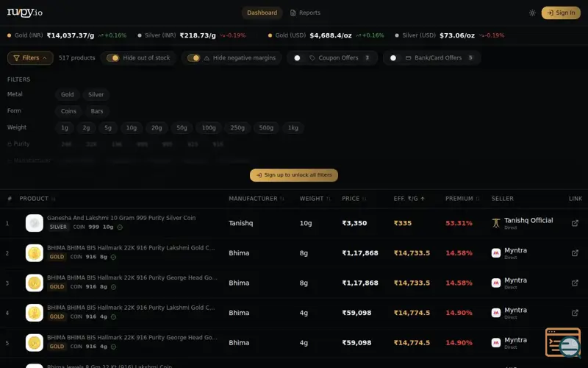Click the coupon tag icon
Image resolution: width=588 pixels, height=368 pixels.
(x=312, y=58)
